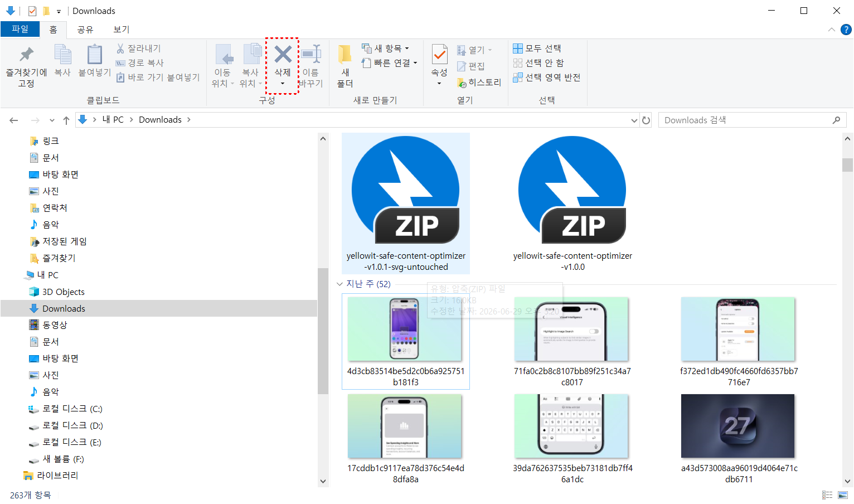Open the 파일 tab

20,29
